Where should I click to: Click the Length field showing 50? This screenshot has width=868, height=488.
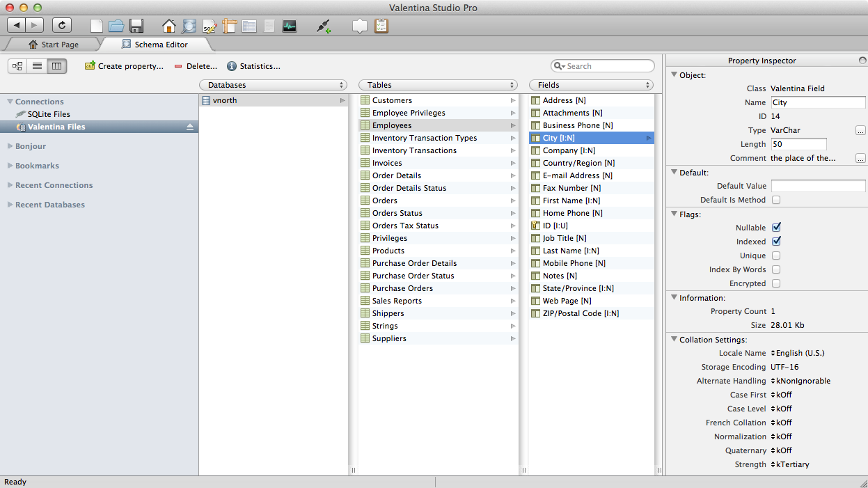(x=798, y=144)
